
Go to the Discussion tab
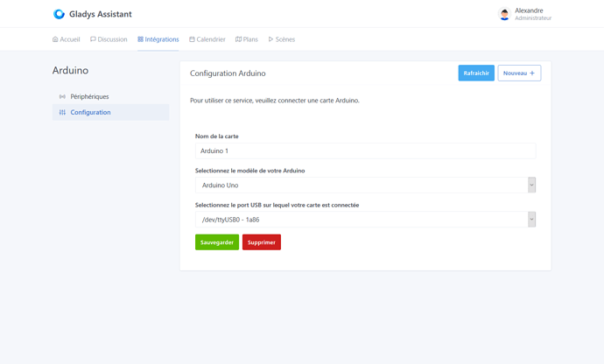pos(109,39)
